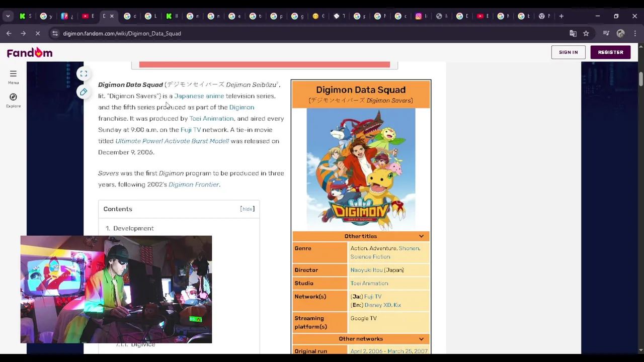
Task: Open the Chrome three-dot menu
Action: click(x=635, y=33)
